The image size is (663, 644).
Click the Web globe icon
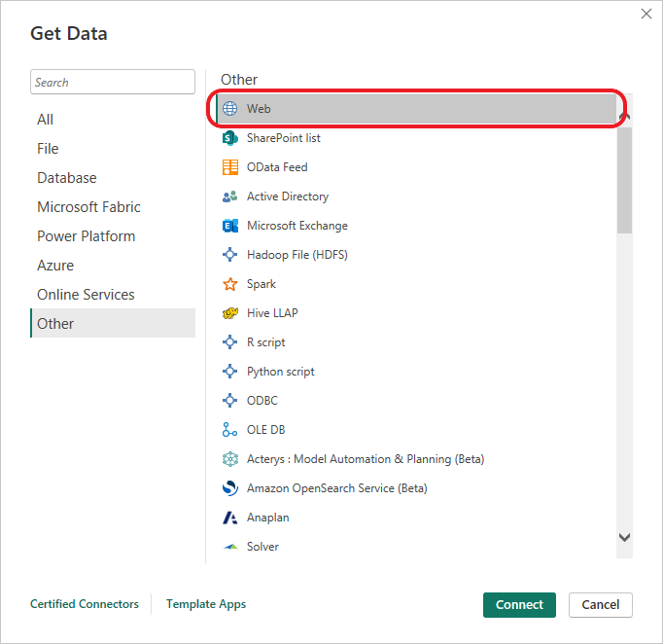(x=230, y=109)
